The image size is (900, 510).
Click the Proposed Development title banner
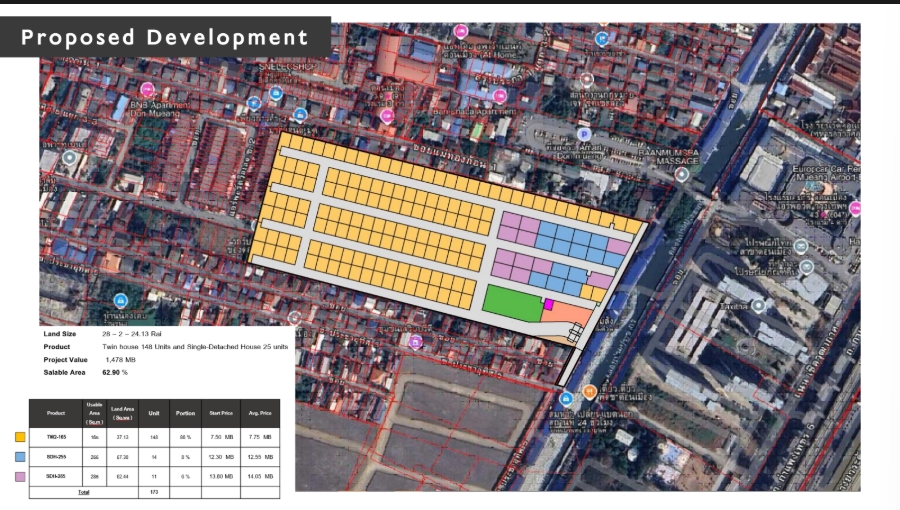[x=165, y=38]
